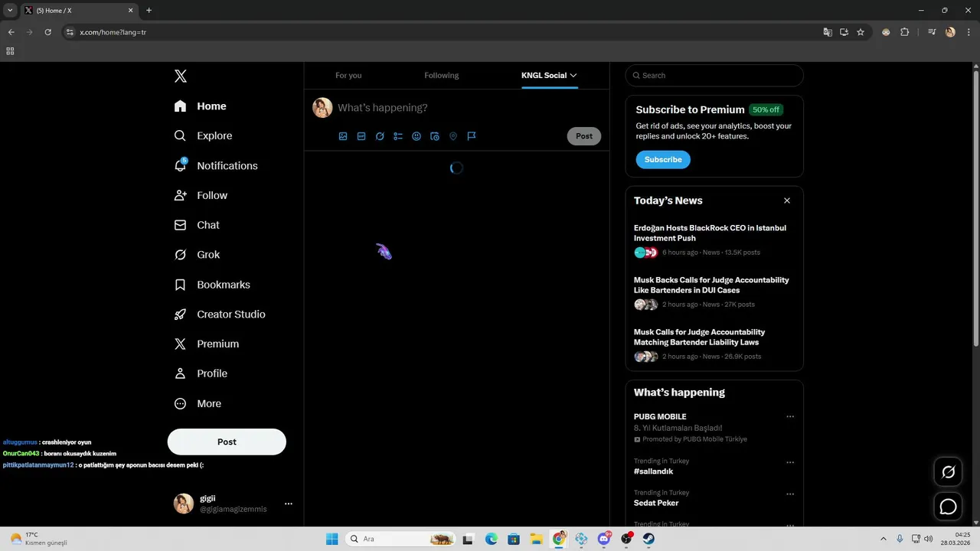Open Chrome media controls icon

tap(932, 32)
